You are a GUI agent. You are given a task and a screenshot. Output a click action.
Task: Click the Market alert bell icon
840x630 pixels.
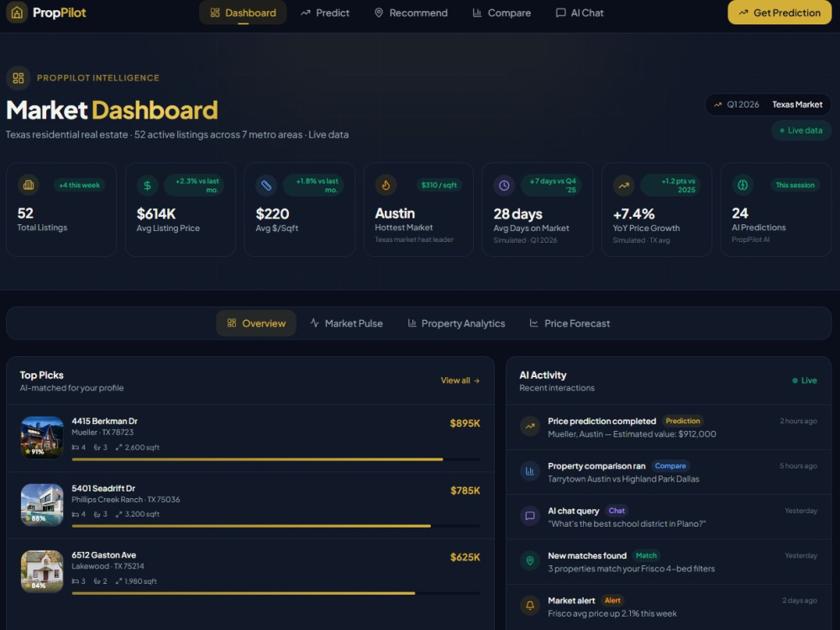[530, 606]
